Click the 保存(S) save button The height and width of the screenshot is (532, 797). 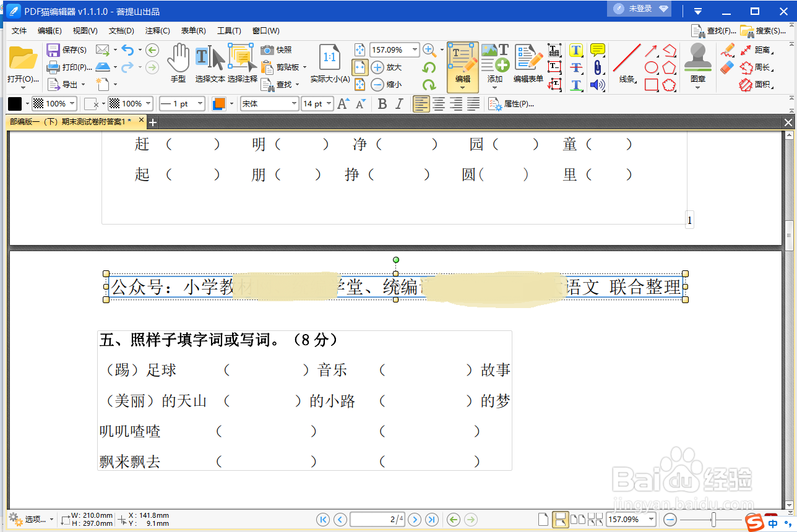pos(67,49)
